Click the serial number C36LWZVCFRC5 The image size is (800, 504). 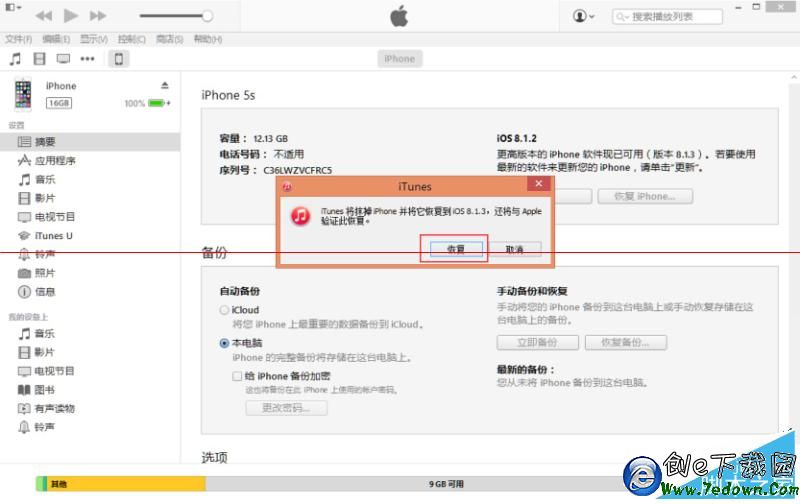[x=297, y=170]
